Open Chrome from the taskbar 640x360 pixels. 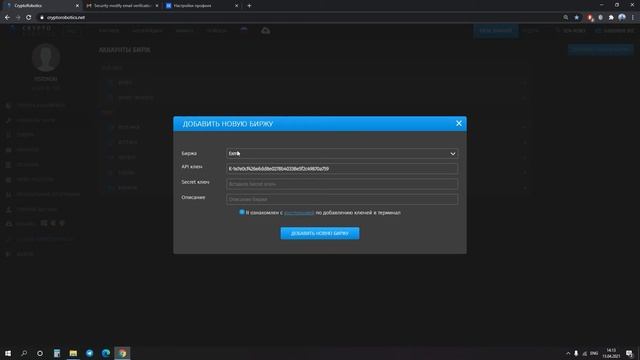[122, 353]
